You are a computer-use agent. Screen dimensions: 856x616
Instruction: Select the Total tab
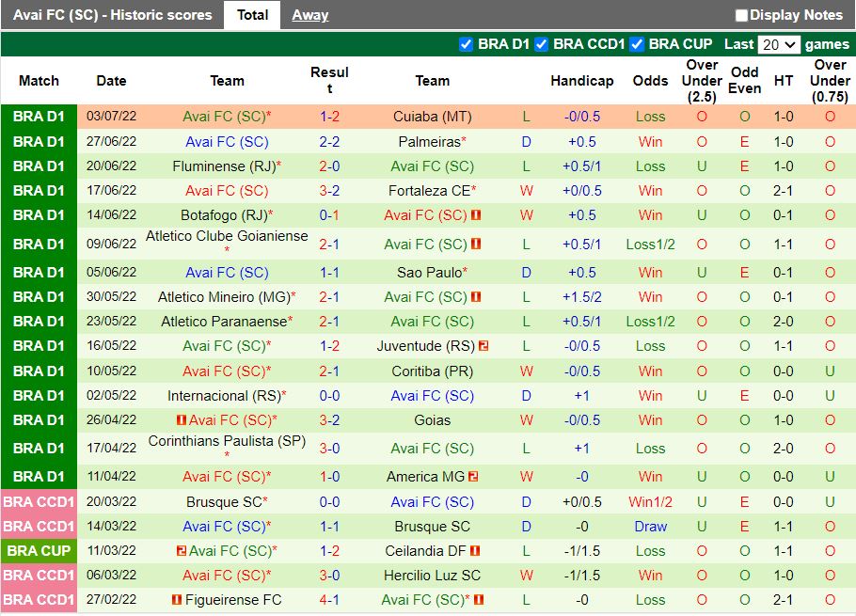tap(251, 15)
